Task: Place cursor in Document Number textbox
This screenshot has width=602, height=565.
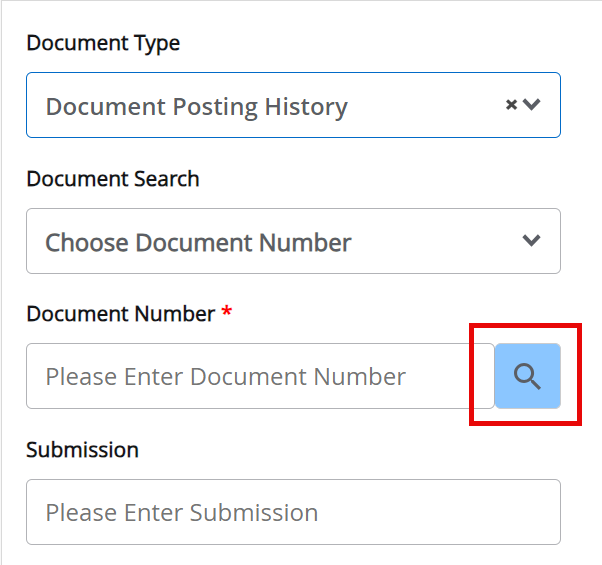Action: (x=260, y=376)
